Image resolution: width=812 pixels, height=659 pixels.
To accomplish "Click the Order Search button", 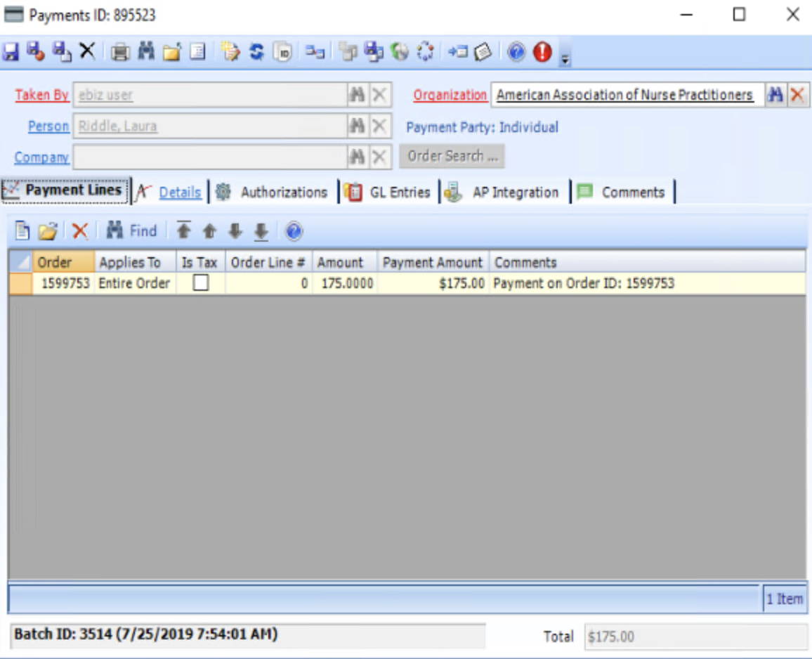I will (x=452, y=156).
